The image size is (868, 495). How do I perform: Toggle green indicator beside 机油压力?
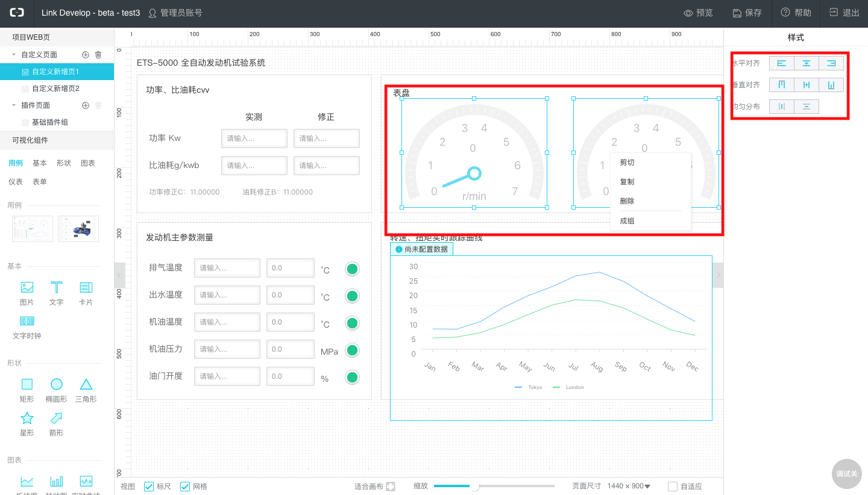pyautogui.click(x=352, y=350)
